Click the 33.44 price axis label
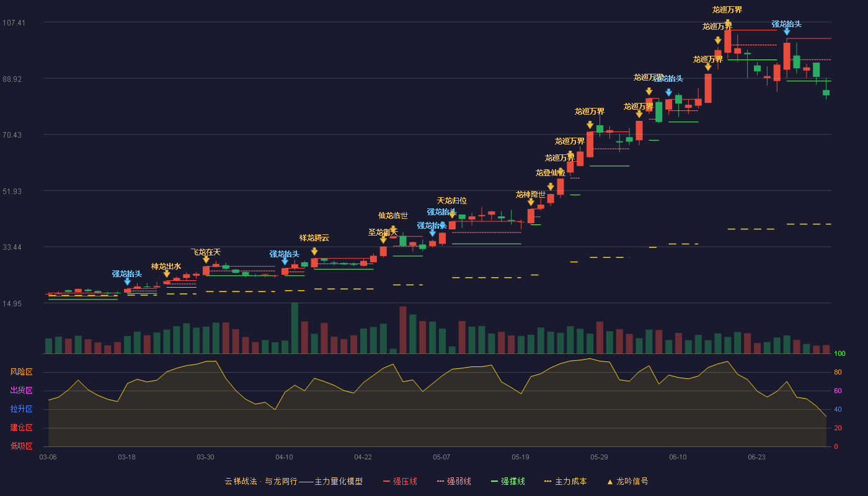This screenshot has height=496, width=868. point(14,247)
